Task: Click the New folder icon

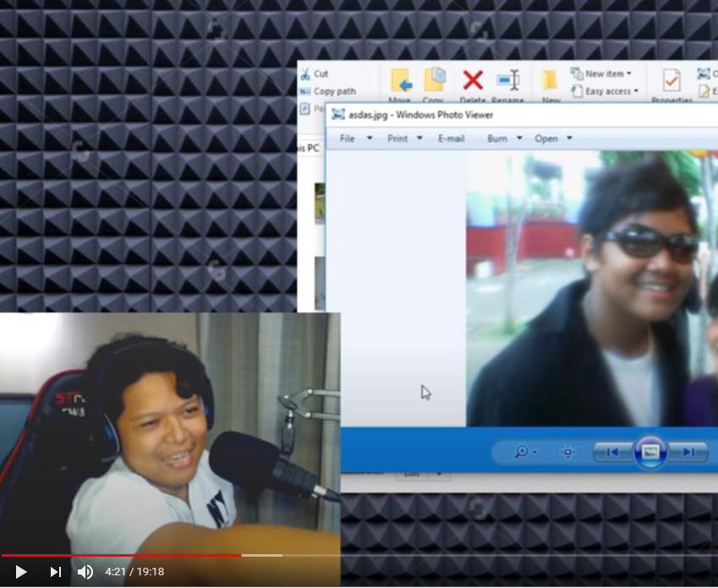Action: click(550, 80)
